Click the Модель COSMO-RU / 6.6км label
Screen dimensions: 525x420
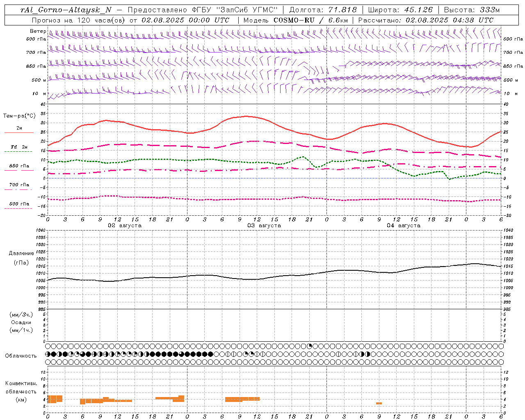(x=296, y=20)
